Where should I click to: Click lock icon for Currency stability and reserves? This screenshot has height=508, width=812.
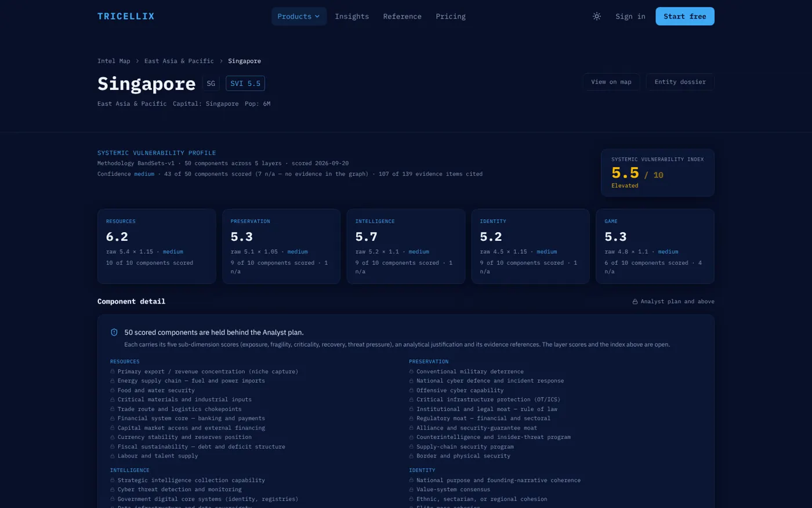(113, 437)
